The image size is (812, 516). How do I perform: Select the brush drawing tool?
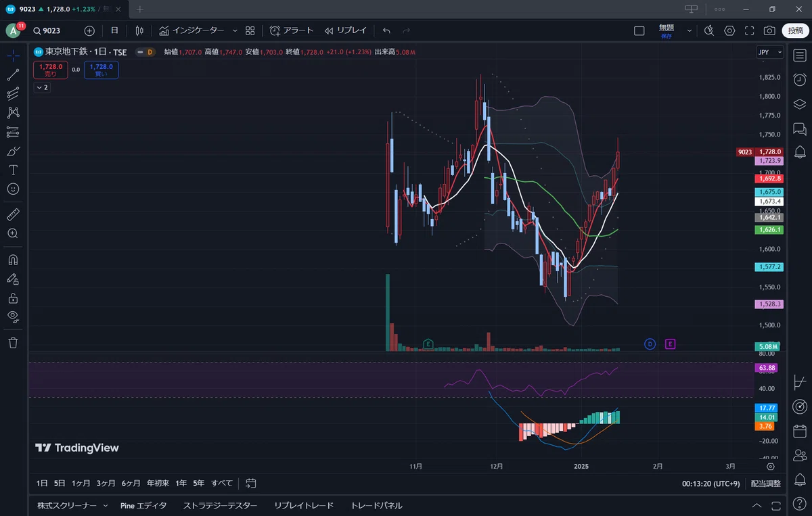tap(13, 151)
